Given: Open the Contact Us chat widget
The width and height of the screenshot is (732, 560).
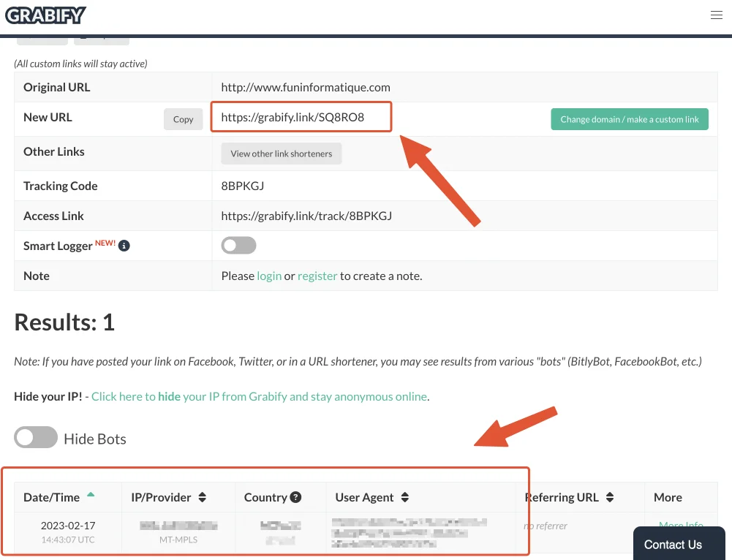Looking at the screenshot, I should click(x=679, y=544).
